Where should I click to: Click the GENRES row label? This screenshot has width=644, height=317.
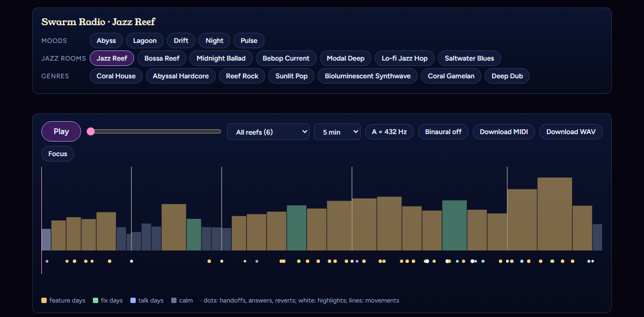pos(55,76)
